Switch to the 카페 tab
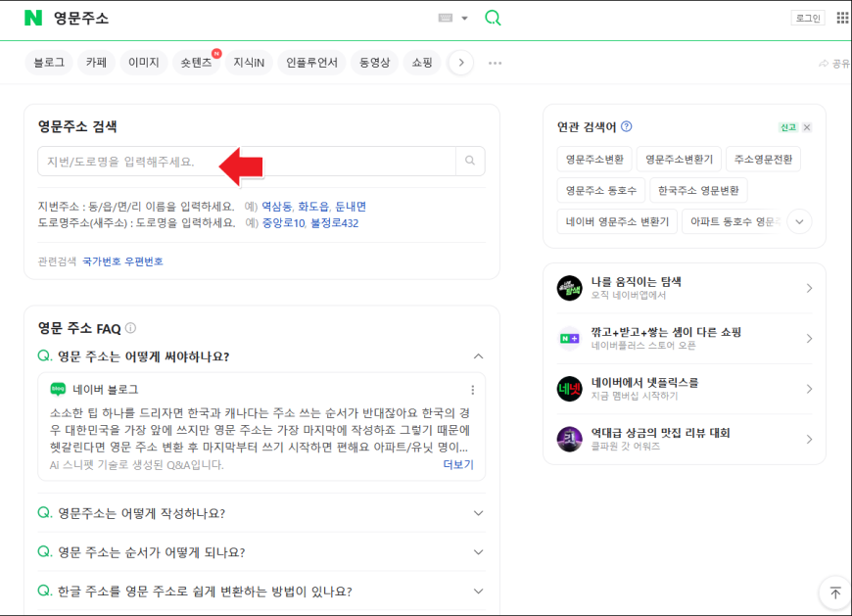The width and height of the screenshot is (852, 616). point(96,63)
